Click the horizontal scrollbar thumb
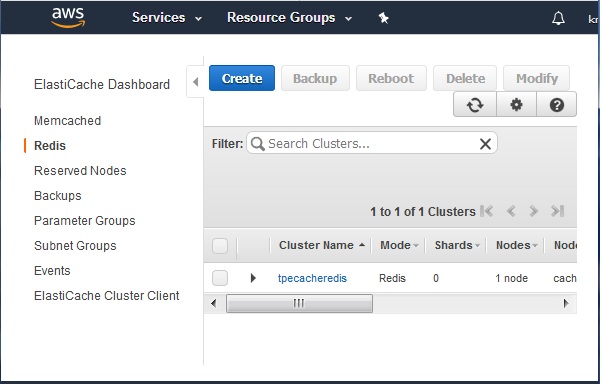Screen dimensions: 602x388 tap(299, 304)
